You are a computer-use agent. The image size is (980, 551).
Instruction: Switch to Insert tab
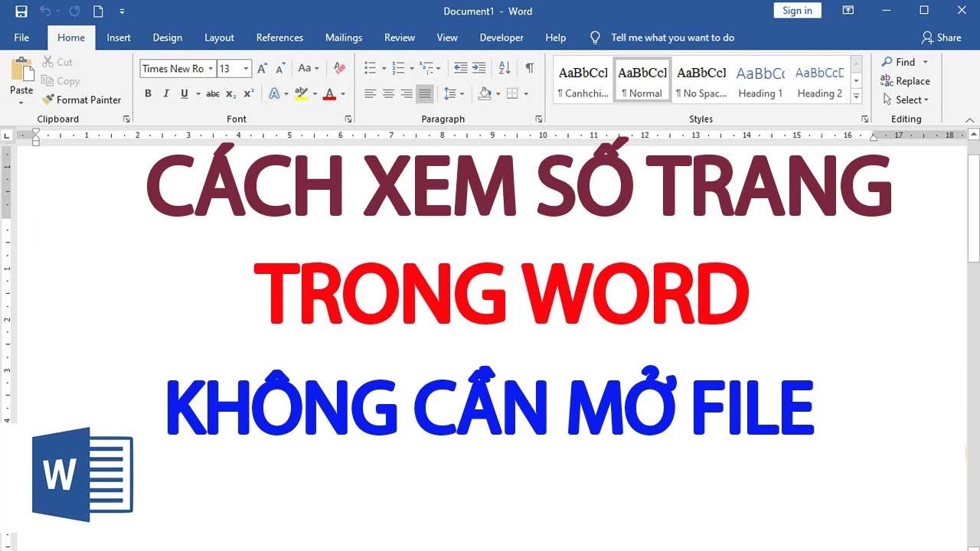(119, 37)
